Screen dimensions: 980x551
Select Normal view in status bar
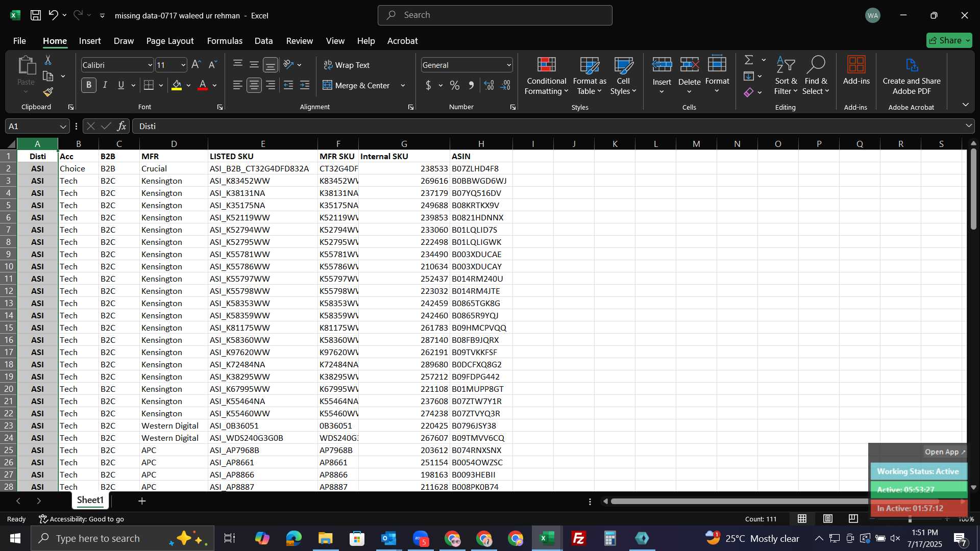coord(802,519)
